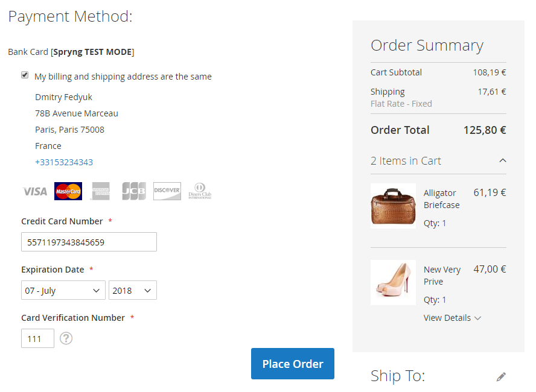Image resolution: width=536 pixels, height=392 pixels.
Task: Click the Visa card logo
Action: [35, 191]
